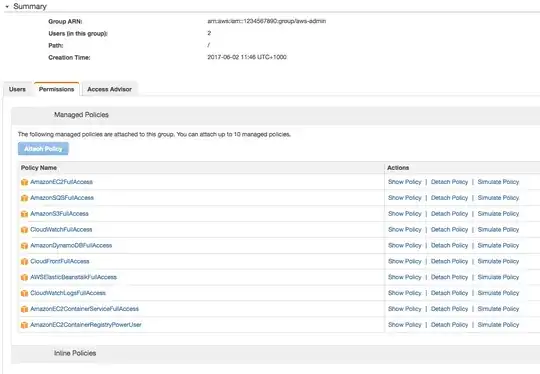
Task: Detach Policy for CloudFrontFullAccess
Action: pos(449,261)
